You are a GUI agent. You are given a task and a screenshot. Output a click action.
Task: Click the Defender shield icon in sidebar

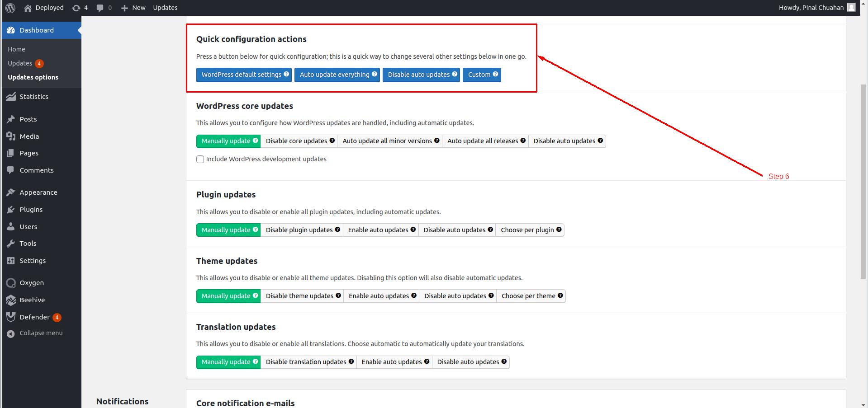11,317
